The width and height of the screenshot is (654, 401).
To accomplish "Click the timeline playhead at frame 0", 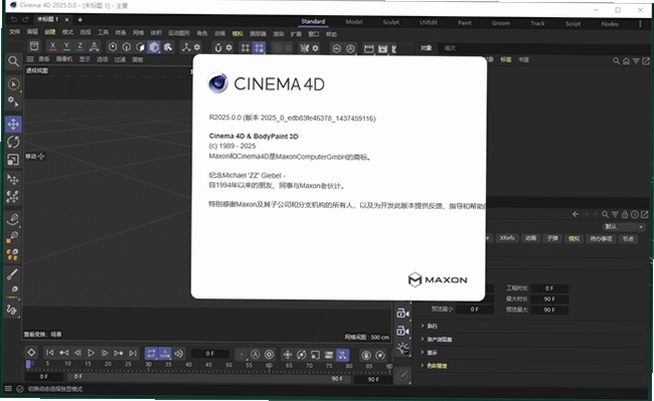I will 28,365.
